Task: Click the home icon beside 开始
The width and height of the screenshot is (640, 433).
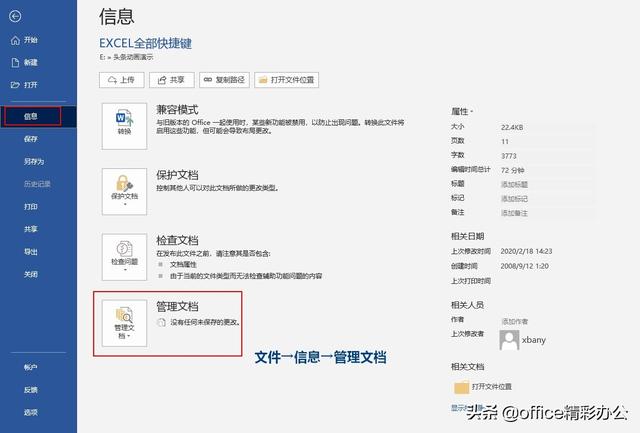Action: pos(15,40)
